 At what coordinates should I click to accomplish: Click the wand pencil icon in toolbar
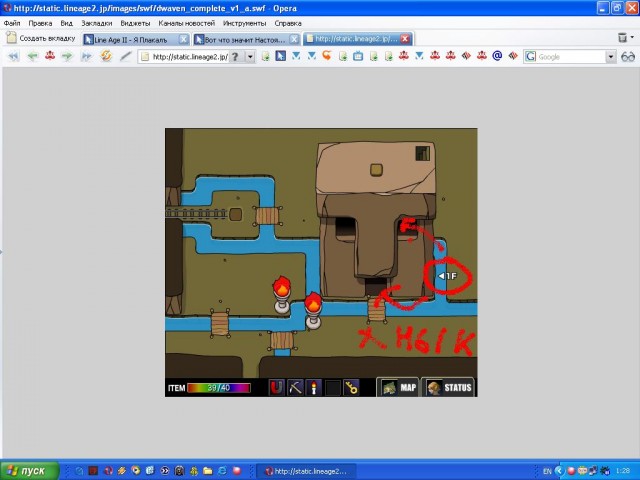125,56
